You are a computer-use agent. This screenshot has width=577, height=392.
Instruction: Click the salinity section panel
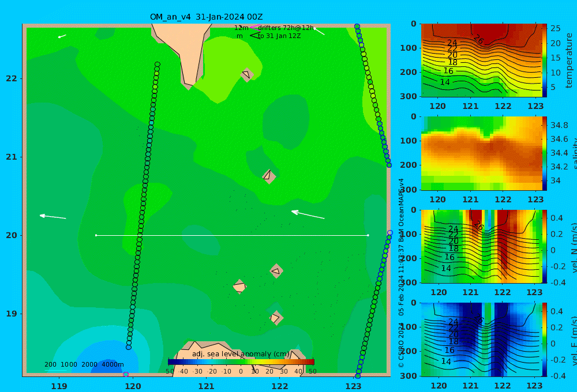click(481, 153)
